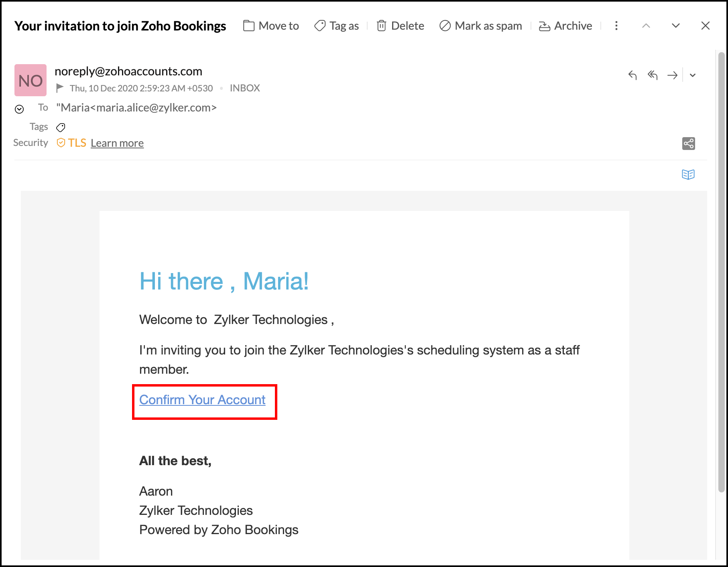Open the Learn more link

tap(117, 143)
